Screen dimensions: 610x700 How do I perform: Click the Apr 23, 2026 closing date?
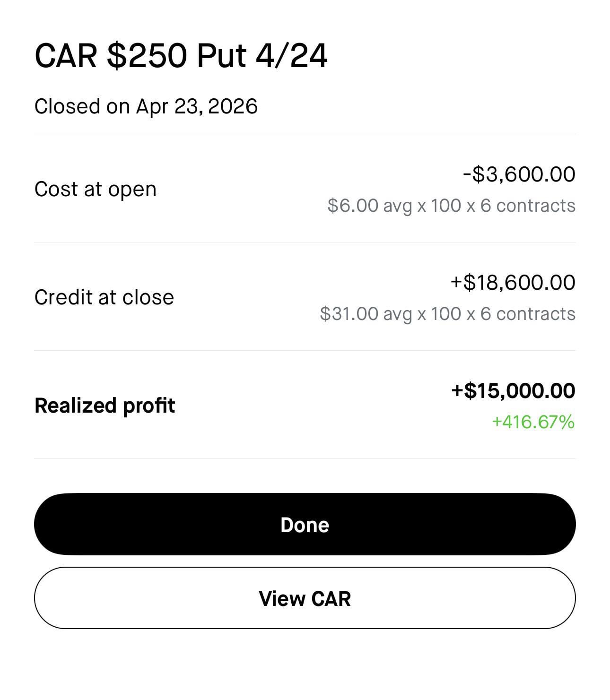(197, 106)
